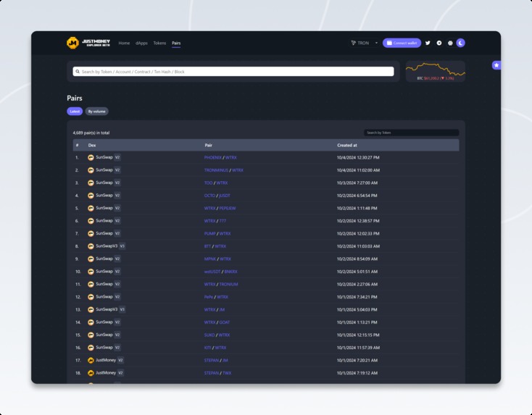Open the JustMoney Twitter page

428,43
